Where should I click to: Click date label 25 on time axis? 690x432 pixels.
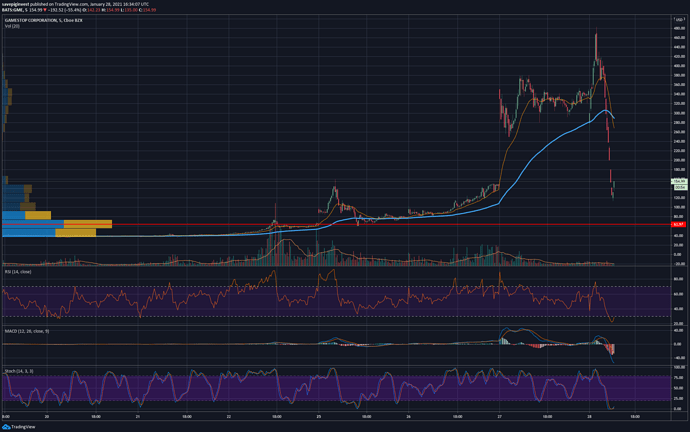point(319,416)
